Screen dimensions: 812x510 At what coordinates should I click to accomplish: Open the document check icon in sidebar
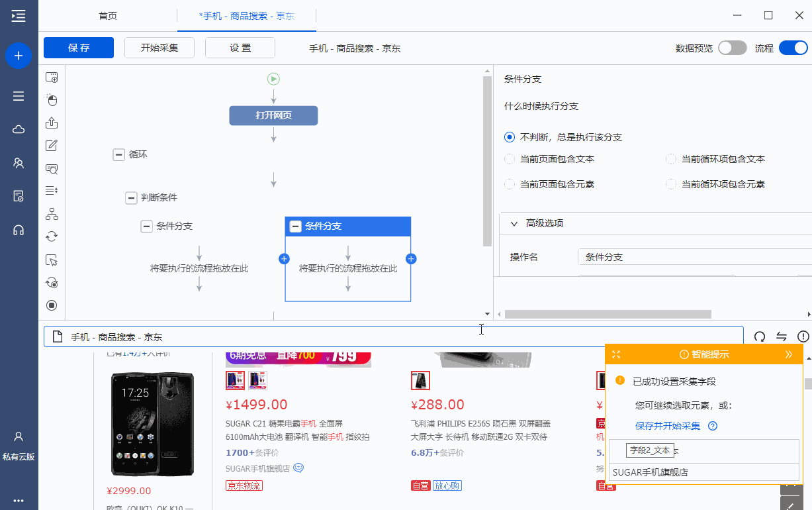tap(19, 196)
